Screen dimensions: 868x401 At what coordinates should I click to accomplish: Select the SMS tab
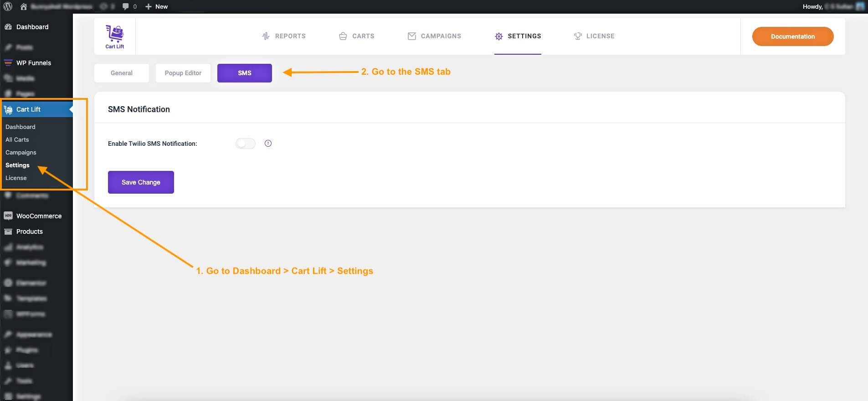tap(245, 73)
